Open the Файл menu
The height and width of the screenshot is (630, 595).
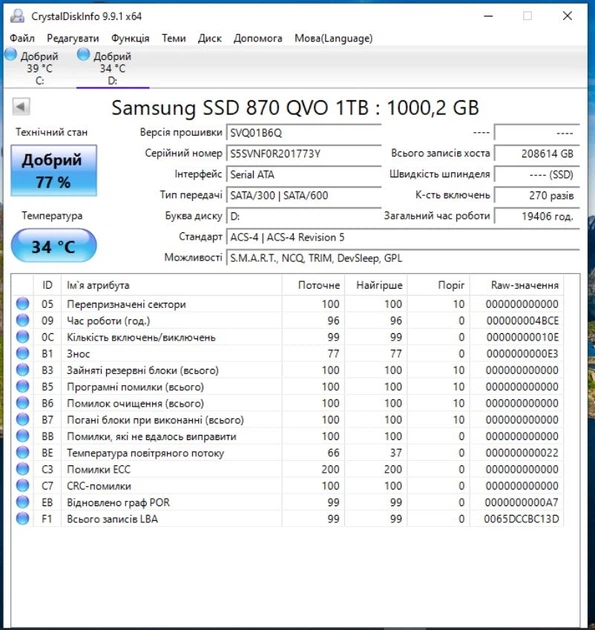click(x=22, y=38)
